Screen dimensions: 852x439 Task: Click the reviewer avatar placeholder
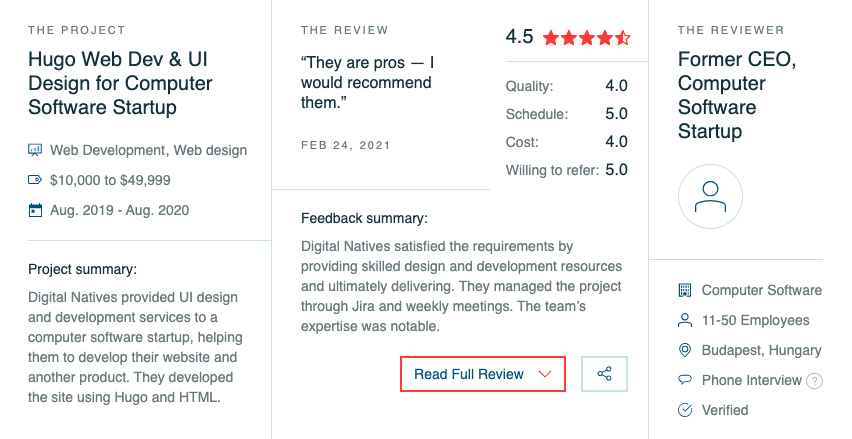(710, 197)
